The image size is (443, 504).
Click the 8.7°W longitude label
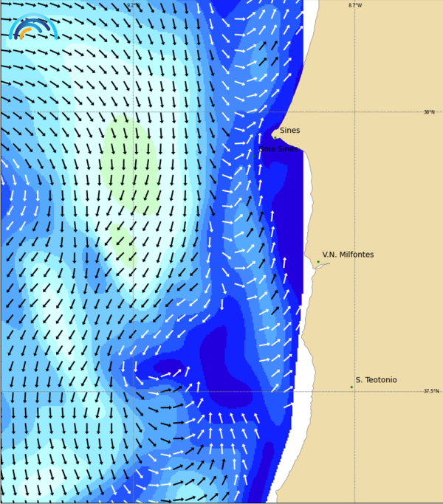[x=355, y=5]
